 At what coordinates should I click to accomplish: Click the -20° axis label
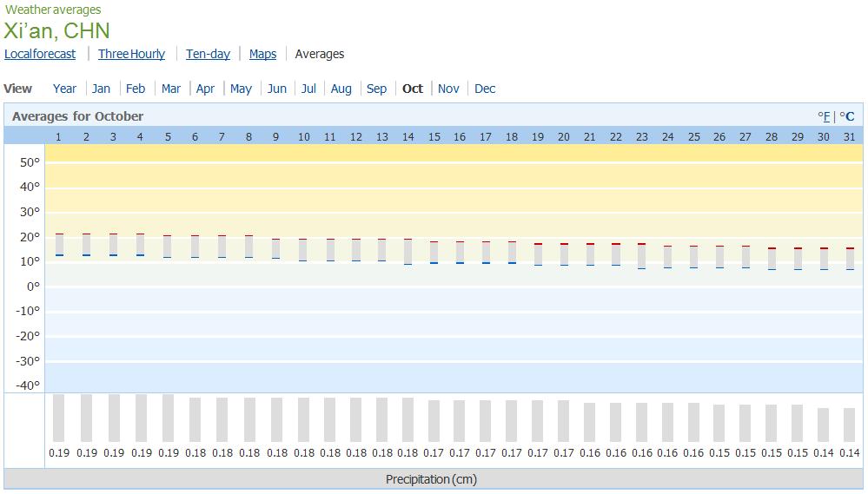pos(28,336)
